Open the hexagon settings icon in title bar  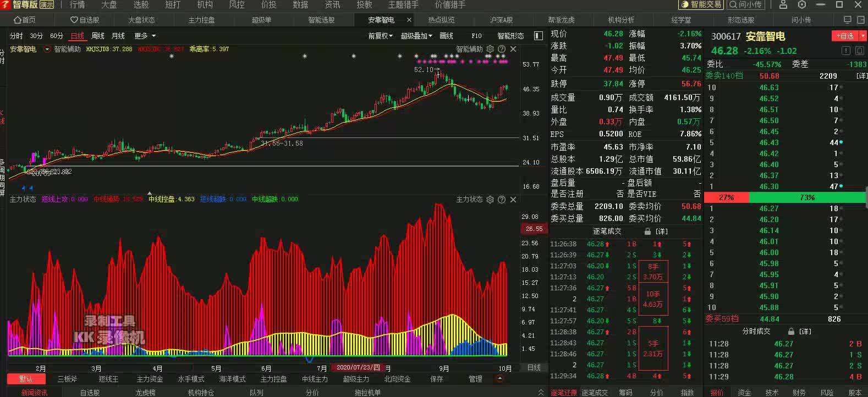(x=802, y=4)
